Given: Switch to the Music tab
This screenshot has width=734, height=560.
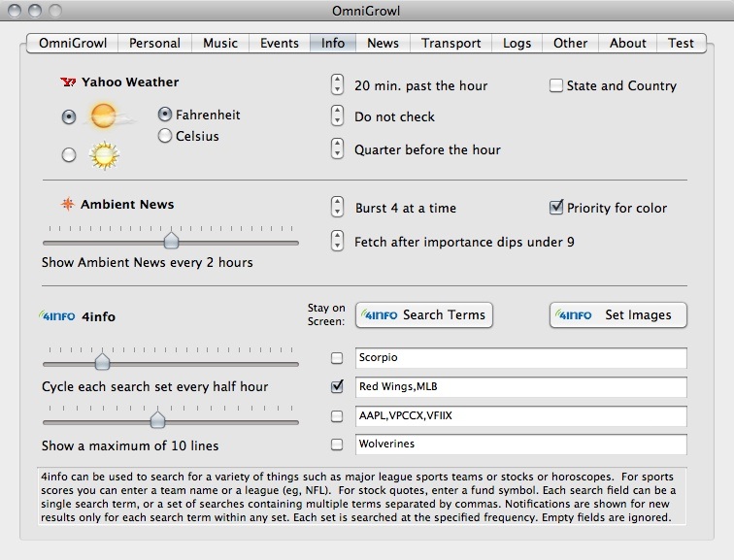Looking at the screenshot, I should (220, 43).
